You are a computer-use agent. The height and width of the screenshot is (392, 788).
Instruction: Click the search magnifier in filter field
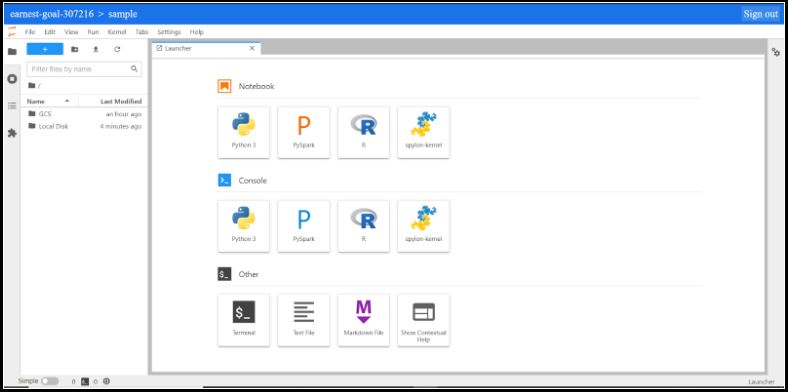click(x=134, y=69)
